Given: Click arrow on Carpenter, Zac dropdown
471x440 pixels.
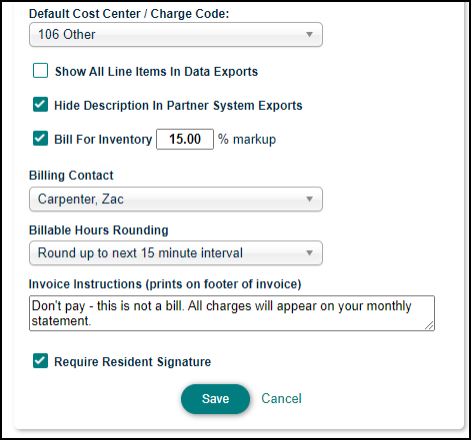Looking at the screenshot, I should 309,199.
